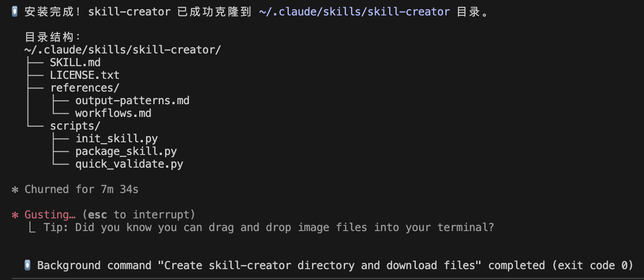Select SKILL.md in the directory tree
Viewport: 644px width, 280px height.
[75, 63]
